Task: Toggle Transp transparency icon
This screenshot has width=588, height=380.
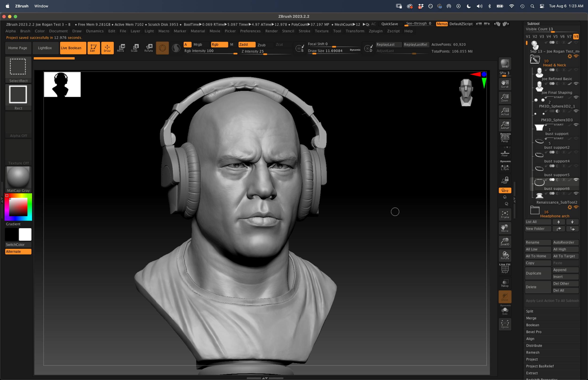Action: pos(505,283)
